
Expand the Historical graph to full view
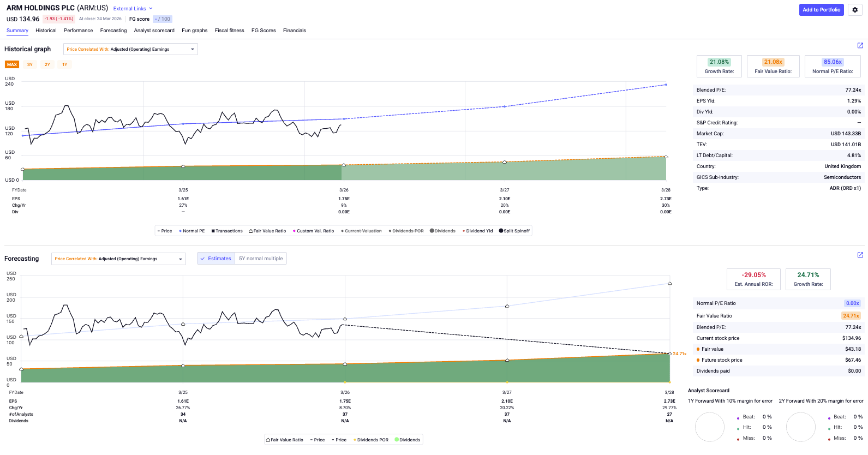[x=860, y=46]
